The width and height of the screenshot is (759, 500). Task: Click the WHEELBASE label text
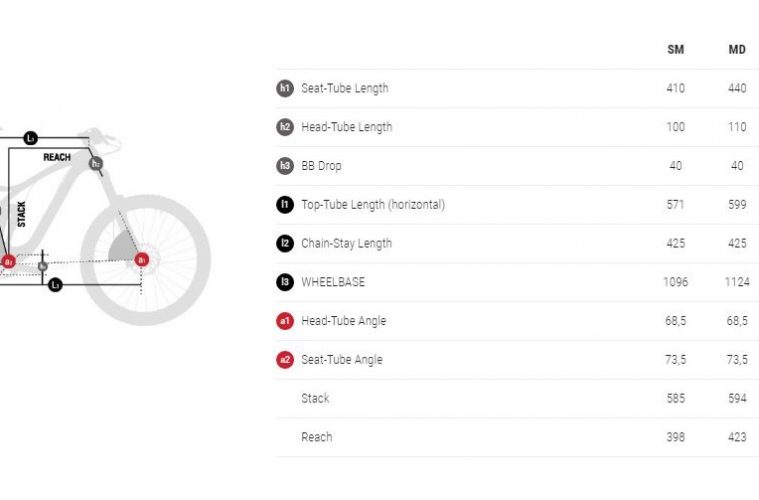pos(334,282)
